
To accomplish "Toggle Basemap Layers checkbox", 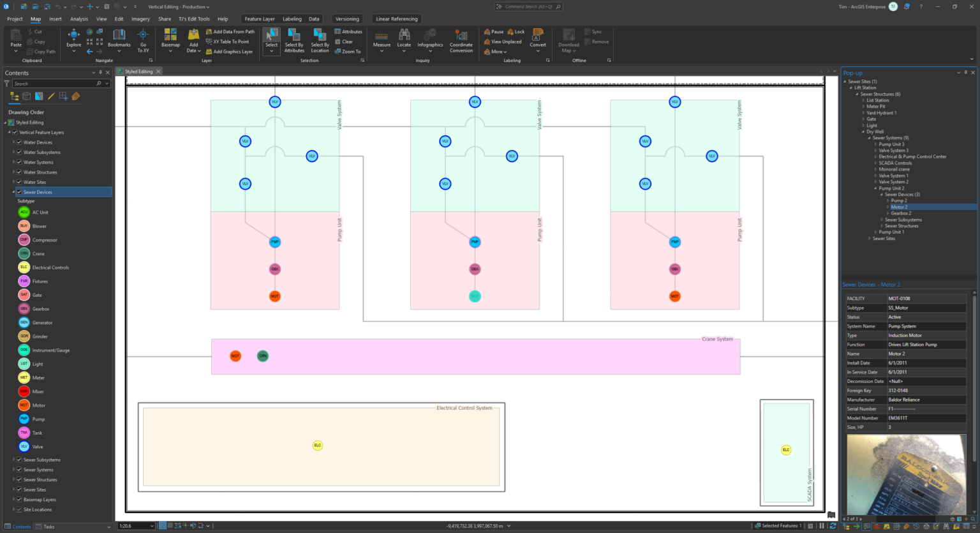I will pos(19,500).
